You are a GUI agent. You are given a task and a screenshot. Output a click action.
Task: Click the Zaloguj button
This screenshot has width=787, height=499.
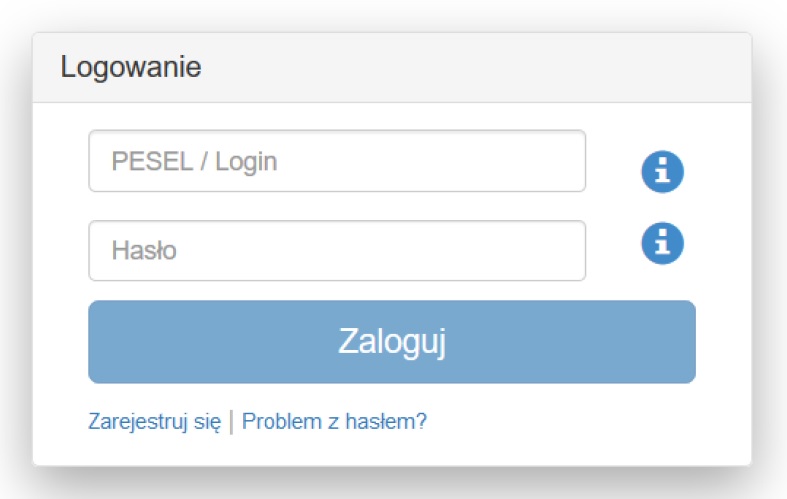[x=392, y=342]
